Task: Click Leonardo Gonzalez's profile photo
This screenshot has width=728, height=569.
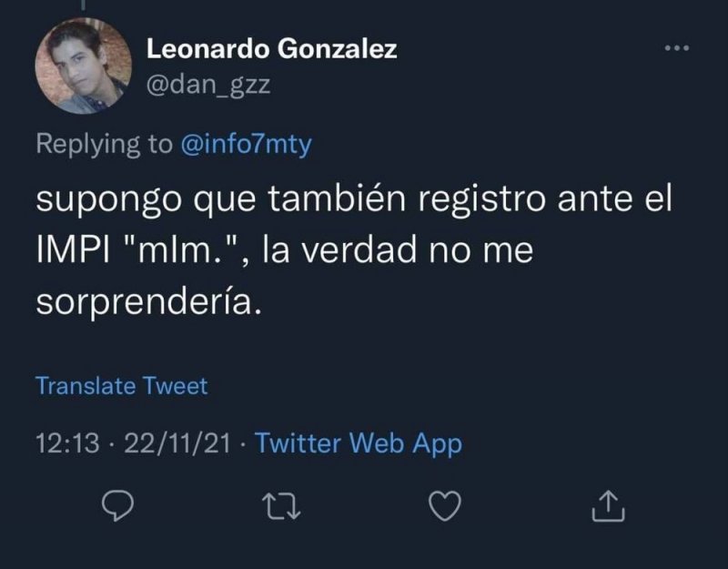Action: pos(81,66)
